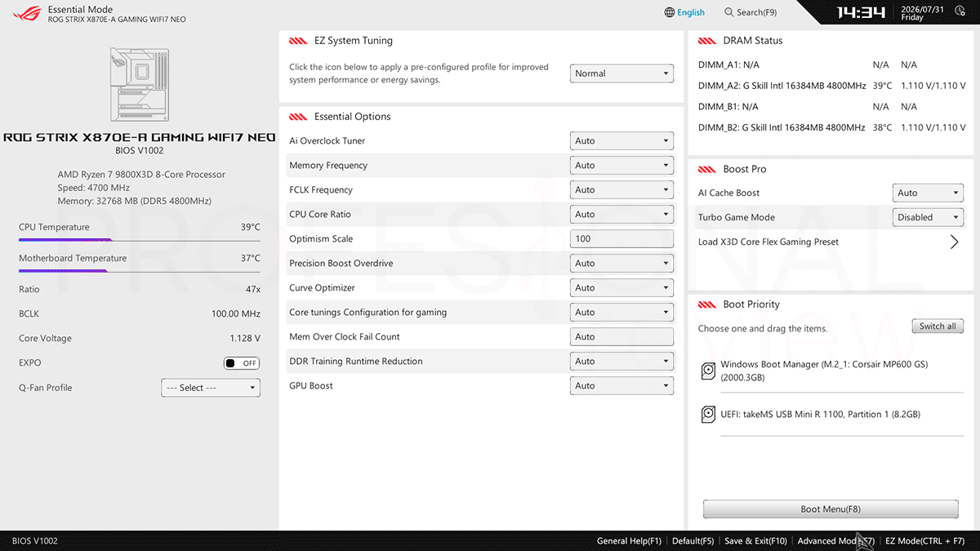Click the 14:34 clock display
This screenshot has height=551, width=980.
point(861,13)
